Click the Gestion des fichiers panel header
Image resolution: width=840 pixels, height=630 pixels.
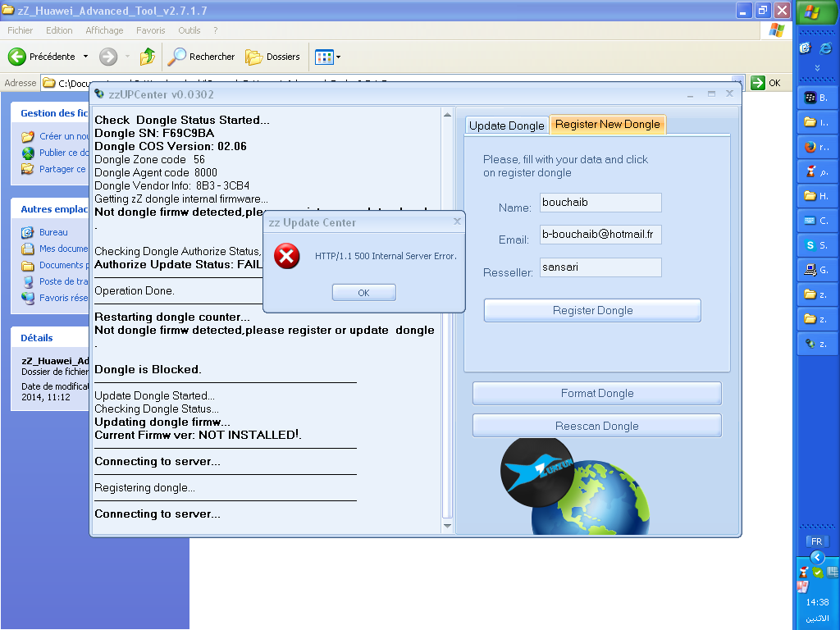(51, 113)
